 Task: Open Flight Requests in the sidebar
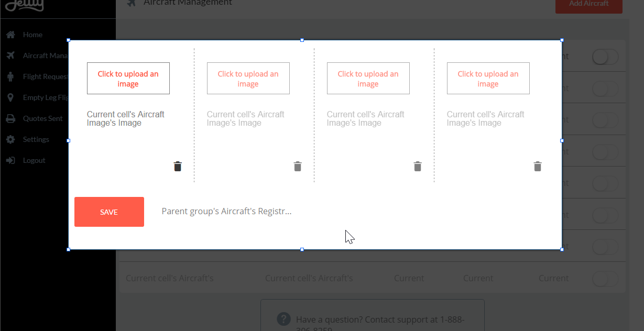46,76
